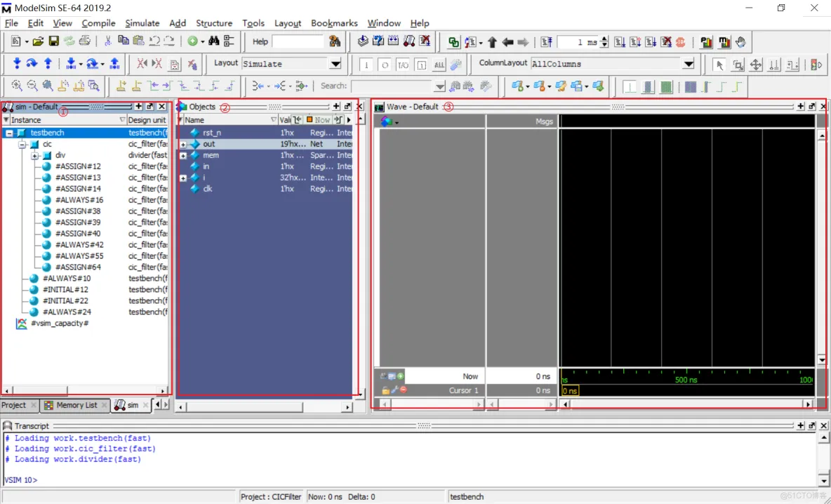Click the Performance Profiling bar chart icon

(707, 42)
